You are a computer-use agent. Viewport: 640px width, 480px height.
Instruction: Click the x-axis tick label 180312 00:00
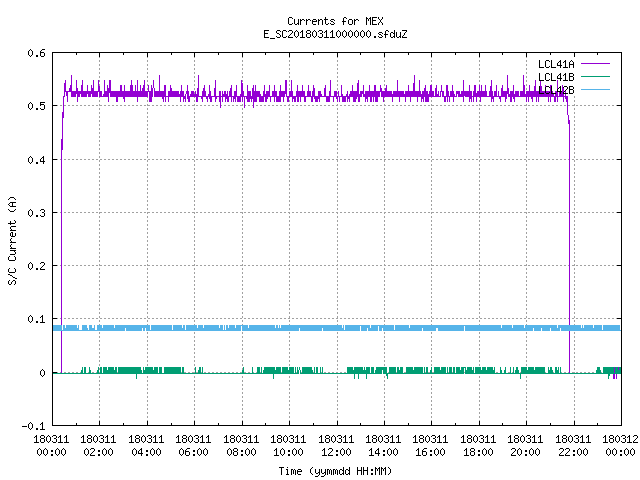pyautogui.click(x=620, y=446)
